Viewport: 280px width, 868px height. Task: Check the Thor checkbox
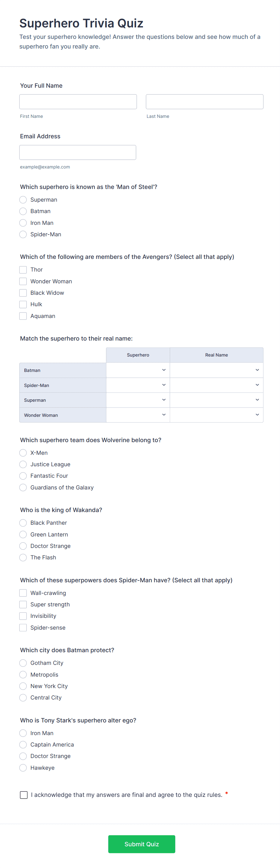[23, 269]
